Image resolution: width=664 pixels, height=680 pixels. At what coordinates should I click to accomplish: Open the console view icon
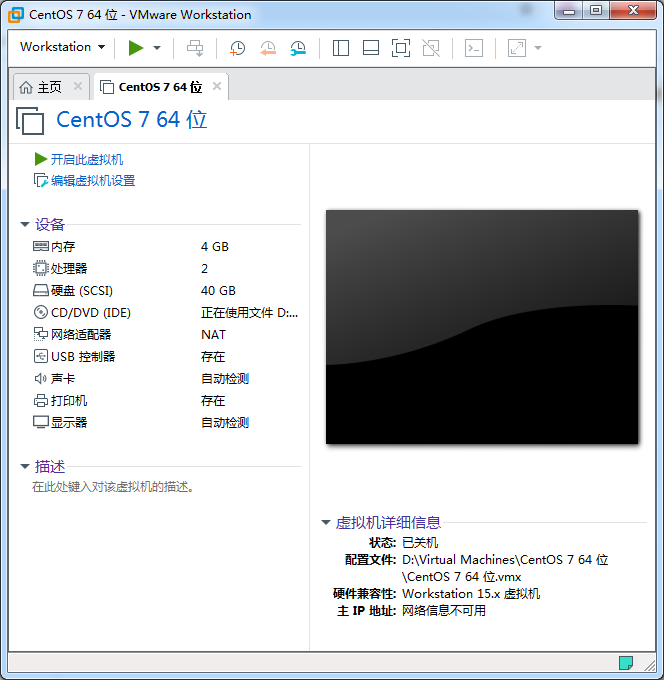click(x=474, y=48)
